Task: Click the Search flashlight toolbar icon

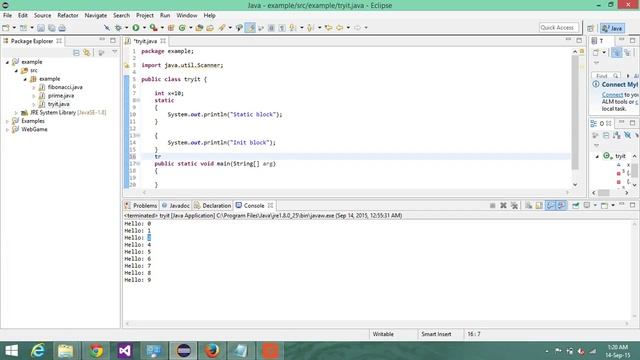Action: pos(222,28)
